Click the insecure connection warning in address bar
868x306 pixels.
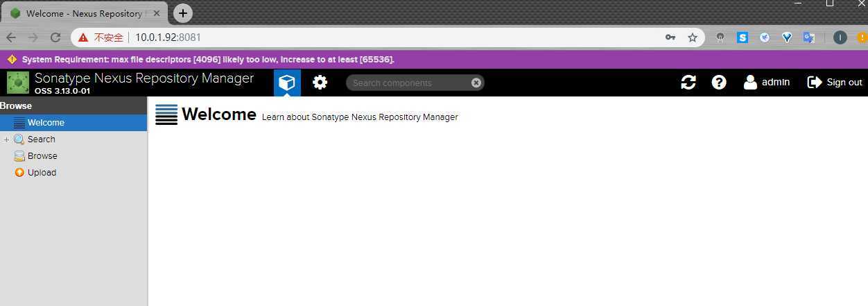[101, 37]
